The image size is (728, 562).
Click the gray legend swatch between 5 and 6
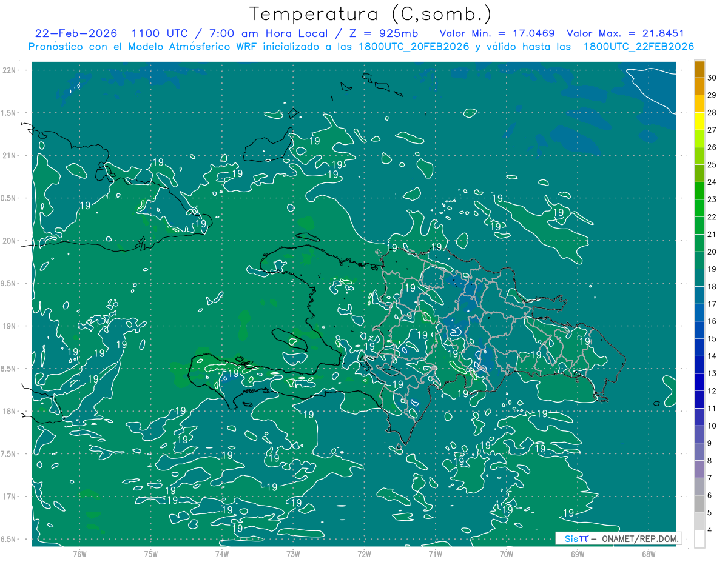click(700, 504)
